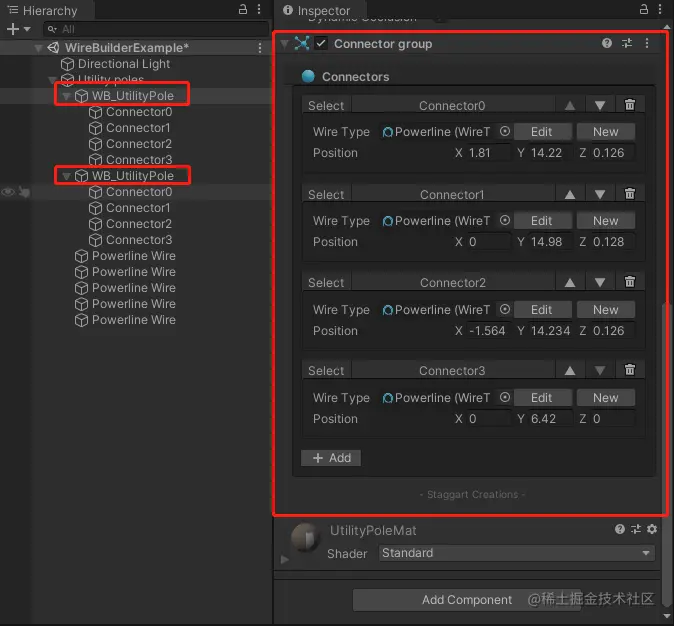Delete Connector1 with trash icon

click(630, 193)
